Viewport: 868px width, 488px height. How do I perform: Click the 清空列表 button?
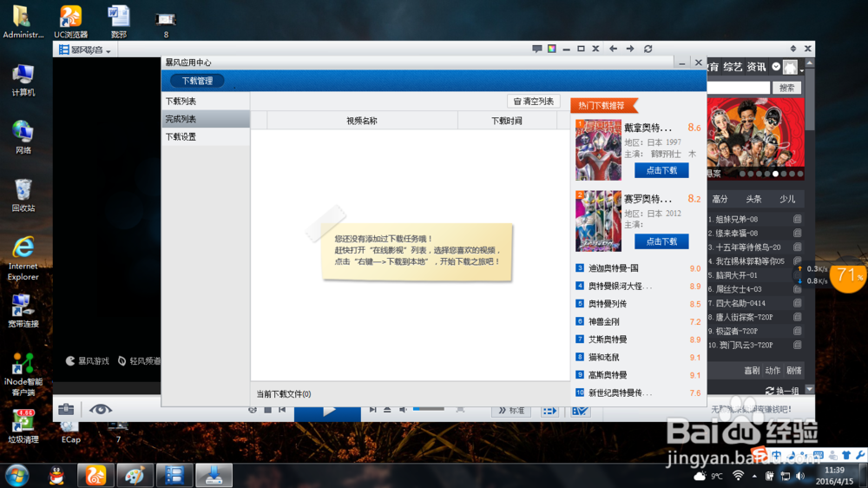click(534, 102)
